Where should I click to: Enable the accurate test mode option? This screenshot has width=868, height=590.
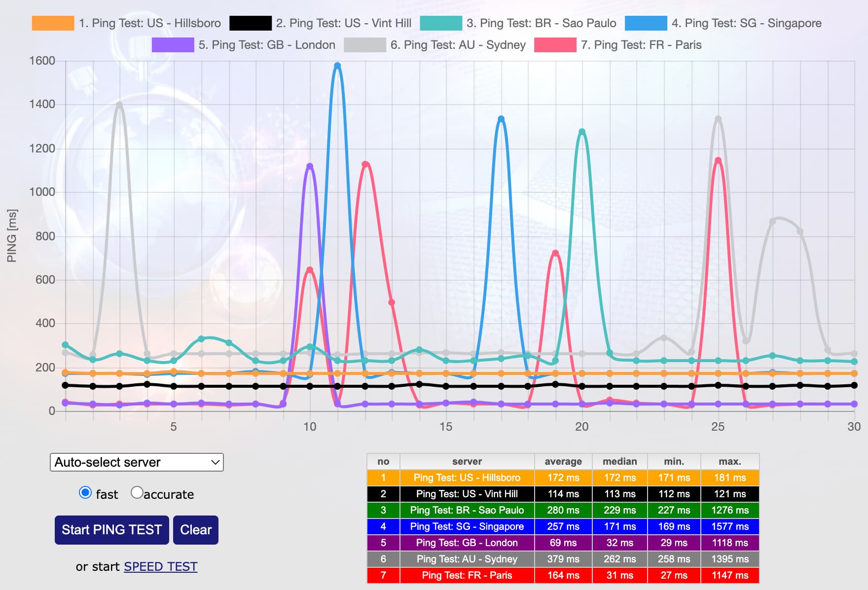pos(138,492)
